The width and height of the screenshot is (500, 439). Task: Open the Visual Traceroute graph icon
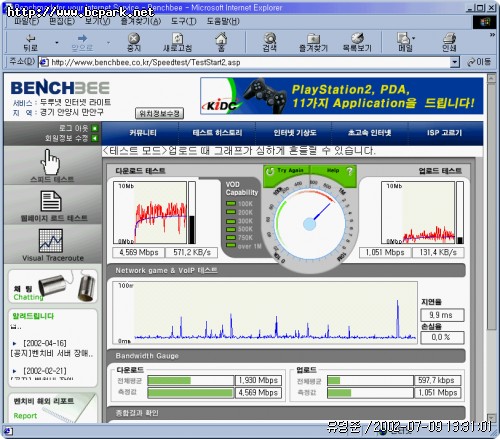pos(51,241)
